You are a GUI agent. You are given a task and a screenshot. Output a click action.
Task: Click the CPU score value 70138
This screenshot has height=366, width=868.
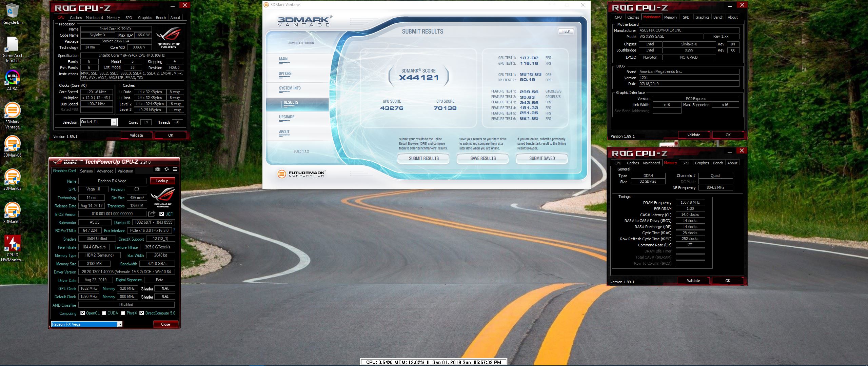pos(445,108)
